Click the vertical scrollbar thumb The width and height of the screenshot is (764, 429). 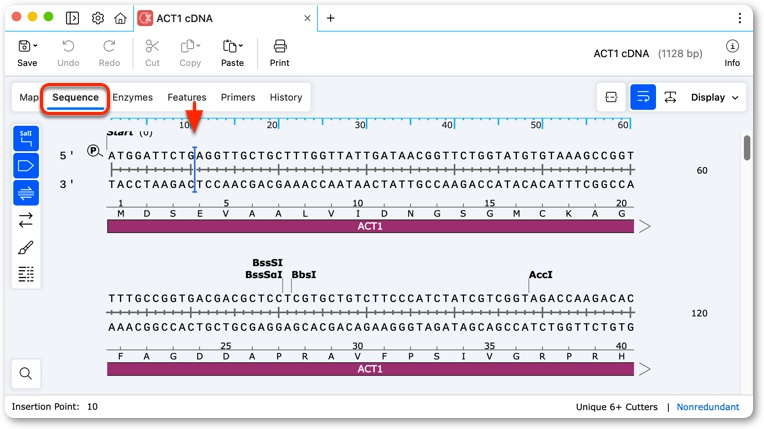[x=747, y=147]
